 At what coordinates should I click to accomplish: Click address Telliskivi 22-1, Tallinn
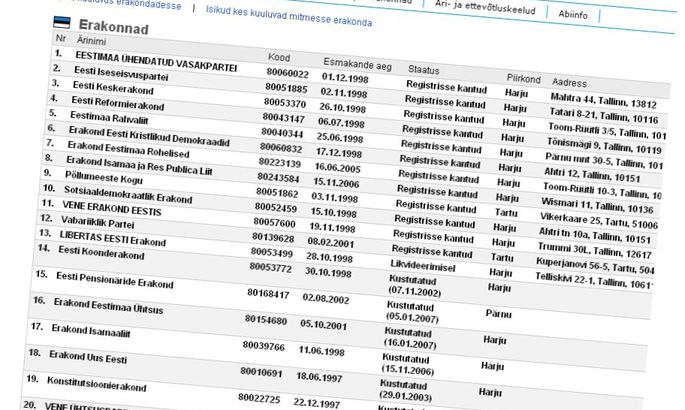click(593, 280)
